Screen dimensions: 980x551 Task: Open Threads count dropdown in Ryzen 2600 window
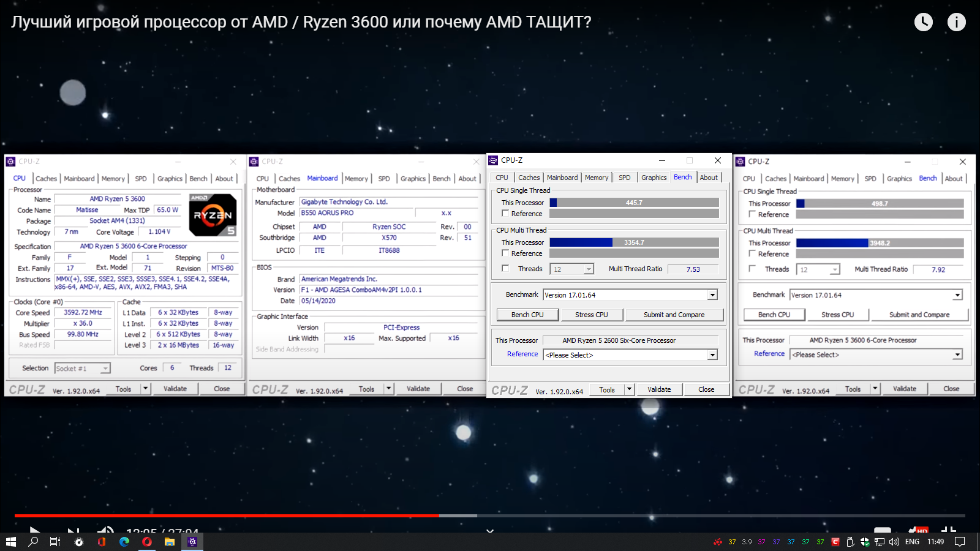572,269
